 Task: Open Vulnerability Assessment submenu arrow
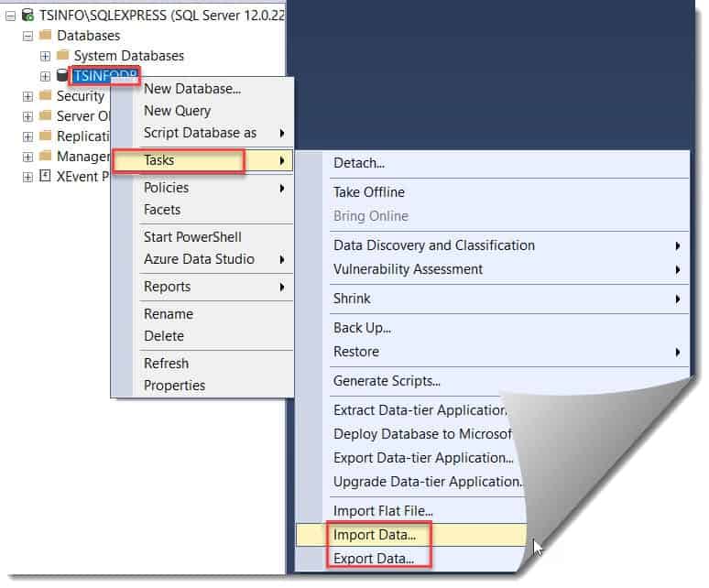(x=677, y=270)
